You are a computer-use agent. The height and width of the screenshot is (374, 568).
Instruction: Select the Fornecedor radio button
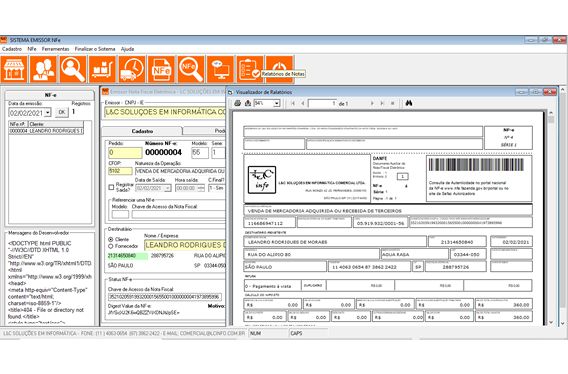coord(111,246)
